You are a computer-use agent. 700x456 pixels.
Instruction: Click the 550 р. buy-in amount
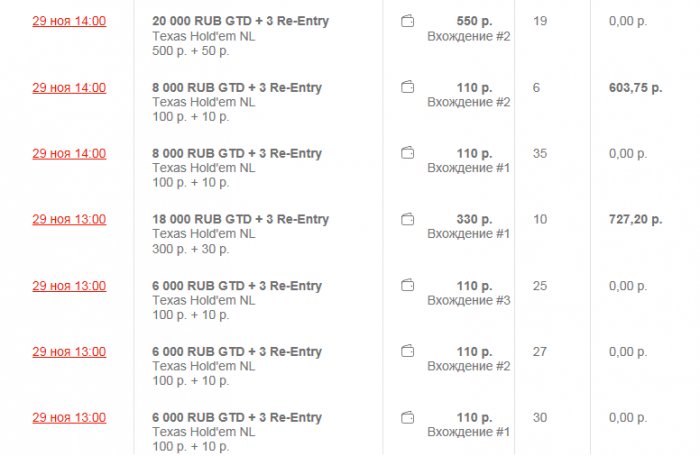pos(473,21)
